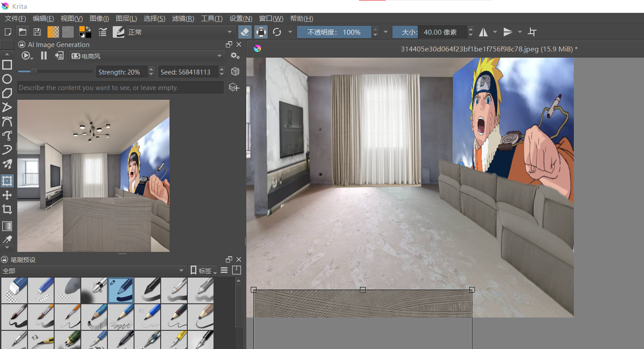
Task: Float the AI Image Generation docker
Action: pos(229,44)
